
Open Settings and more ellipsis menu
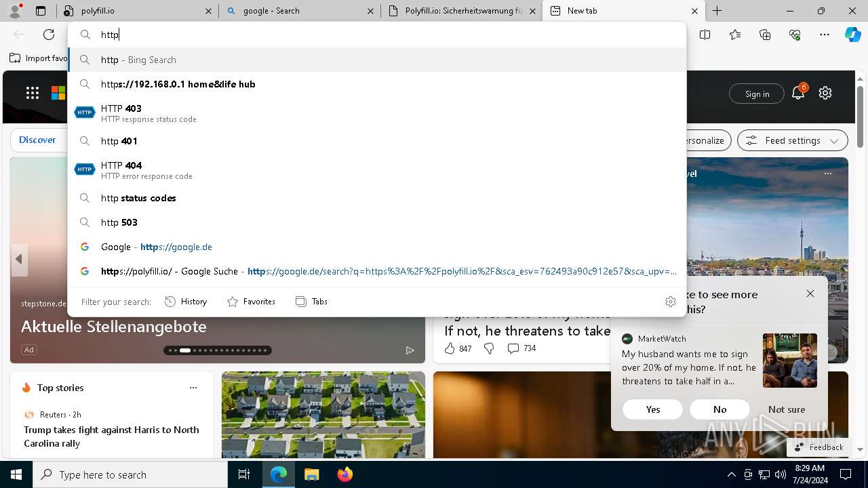click(x=825, y=35)
